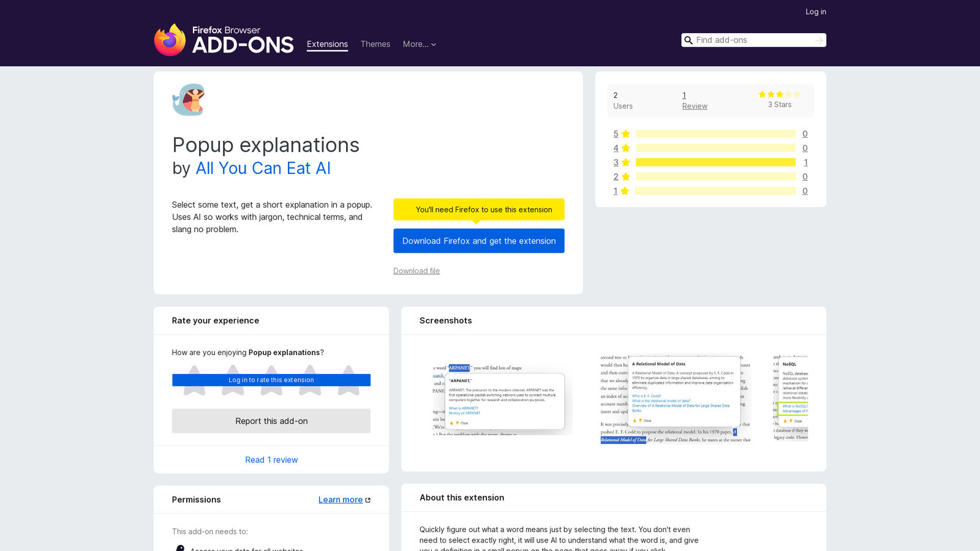This screenshot has height=551, width=980.
Task: Rate the extension three stars
Action: [x=271, y=380]
